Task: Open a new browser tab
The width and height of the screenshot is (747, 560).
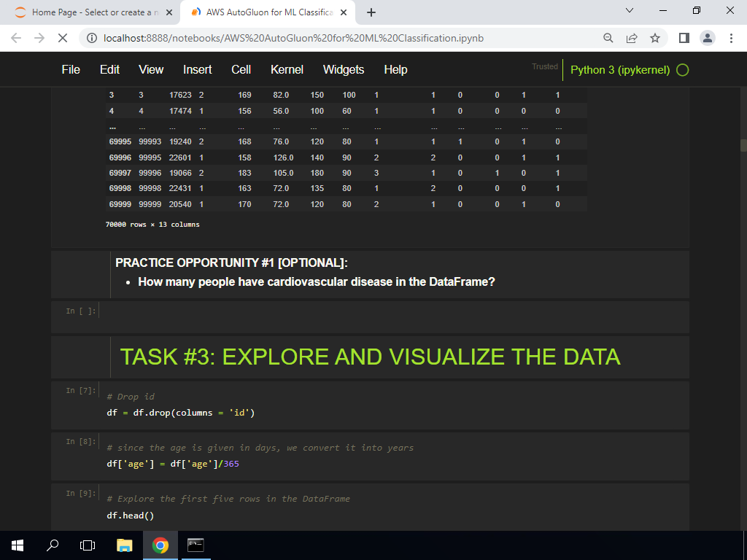Action: (x=371, y=12)
